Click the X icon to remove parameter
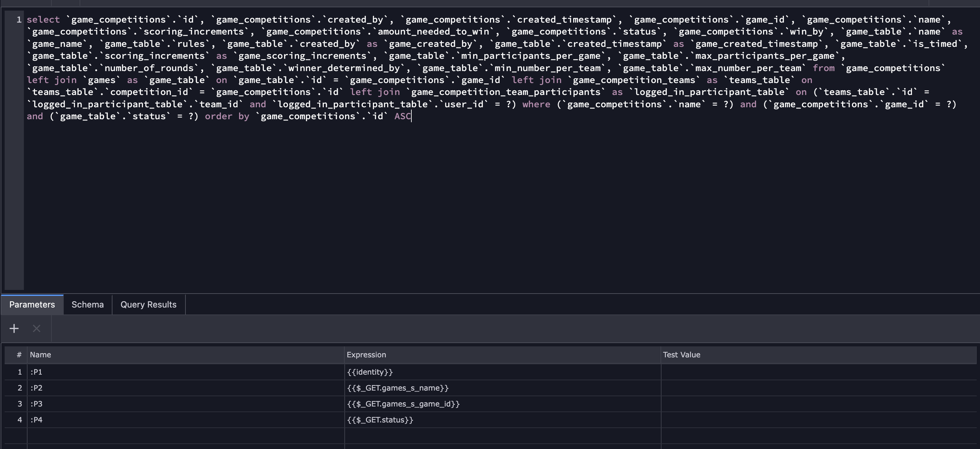Image resolution: width=980 pixels, height=449 pixels. click(36, 328)
